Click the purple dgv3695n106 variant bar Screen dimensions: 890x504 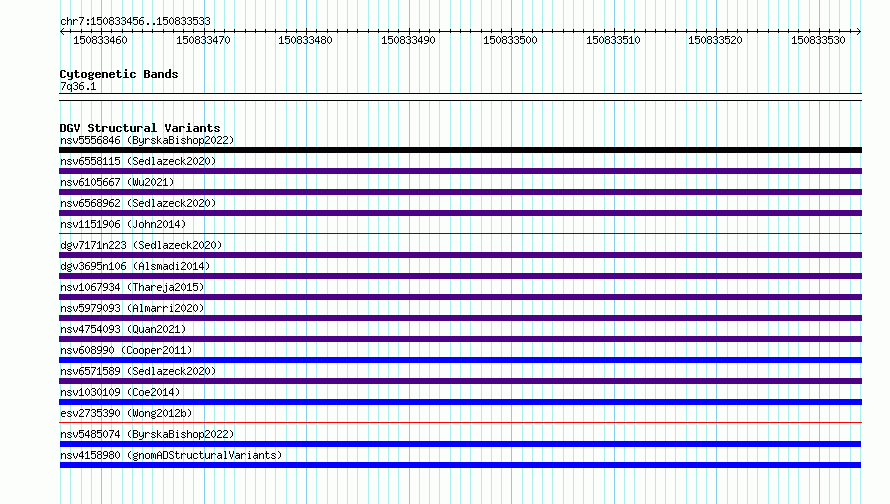[460, 276]
